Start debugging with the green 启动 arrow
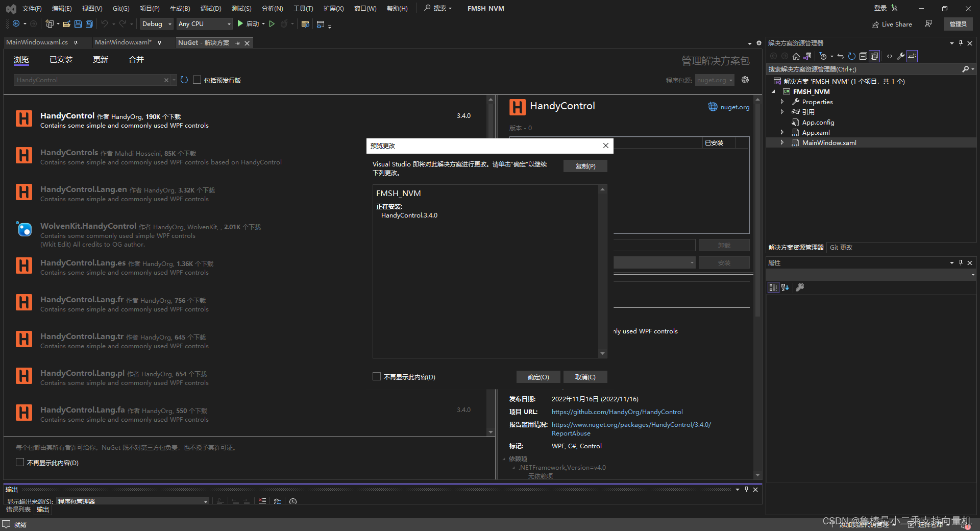 point(240,23)
